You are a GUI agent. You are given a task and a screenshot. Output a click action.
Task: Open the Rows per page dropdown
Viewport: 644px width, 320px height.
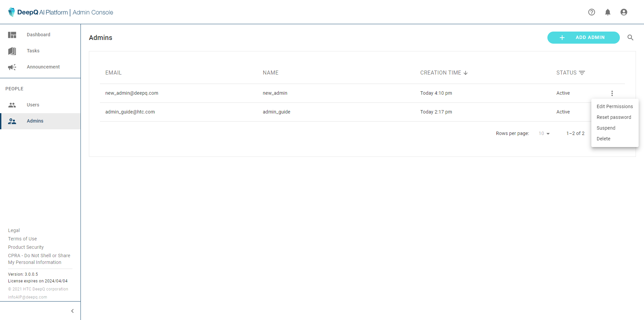coord(544,134)
